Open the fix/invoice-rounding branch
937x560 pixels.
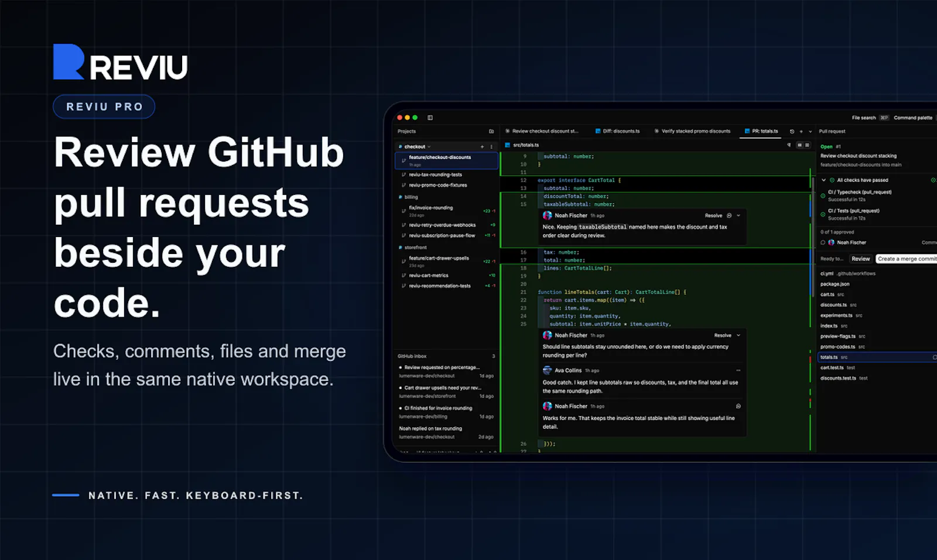(x=430, y=208)
